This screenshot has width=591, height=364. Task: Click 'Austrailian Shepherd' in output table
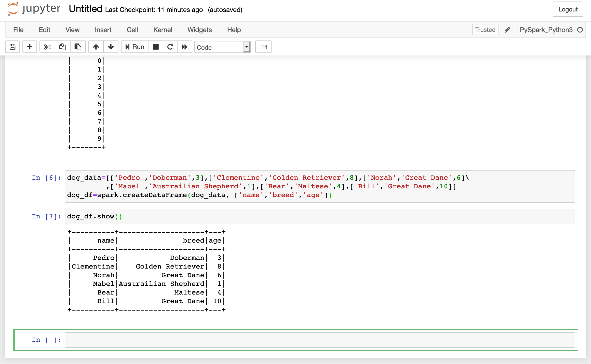click(x=162, y=284)
